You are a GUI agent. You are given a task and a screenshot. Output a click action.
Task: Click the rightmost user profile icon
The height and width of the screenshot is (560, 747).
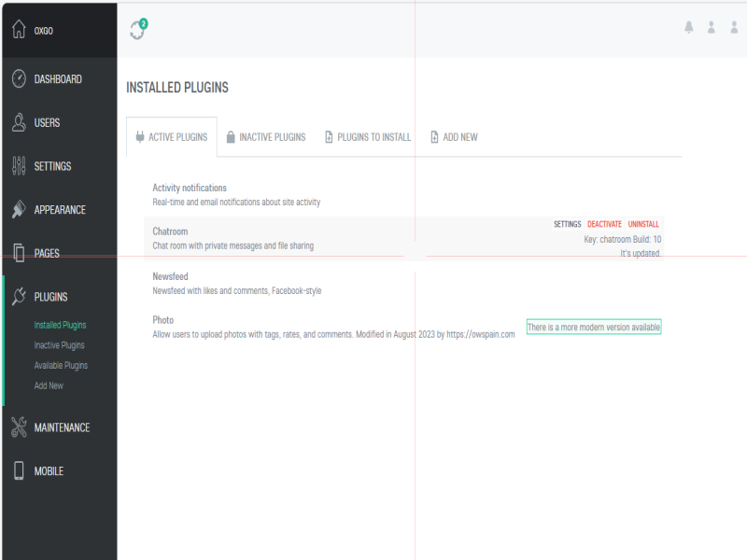click(734, 28)
